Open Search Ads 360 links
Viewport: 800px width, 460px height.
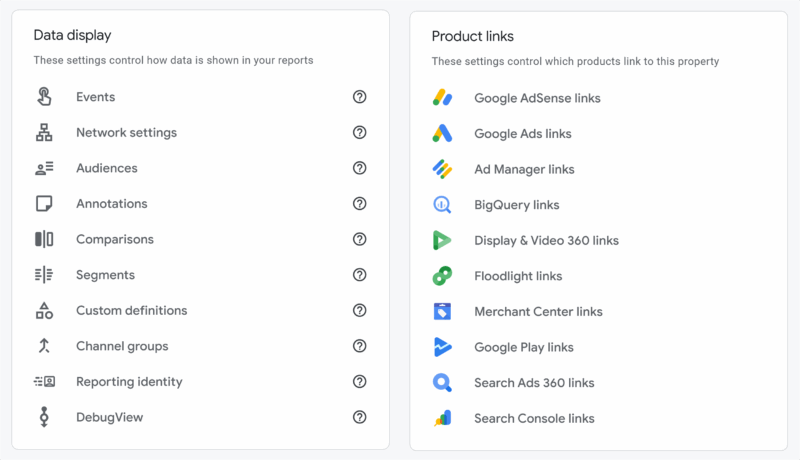(534, 383)
